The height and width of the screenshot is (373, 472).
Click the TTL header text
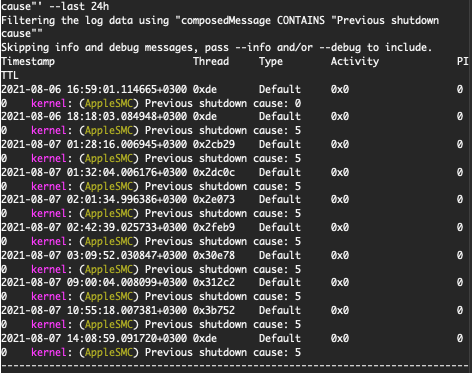pos(10,75)
